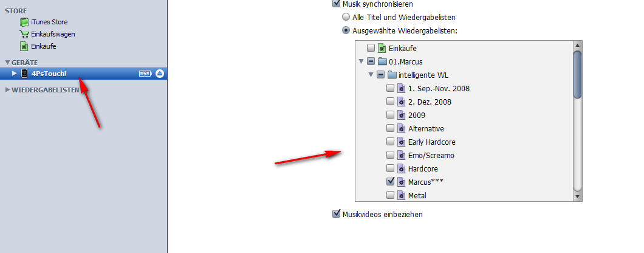Select the 4PsTouch! device name
The height and width of the screenshot is (253, 644).
(x=49, y=74)
